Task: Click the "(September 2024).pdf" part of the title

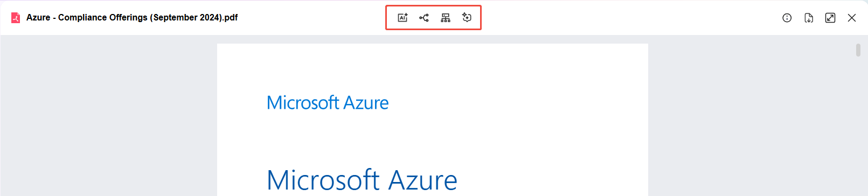Action: [194, 17]
